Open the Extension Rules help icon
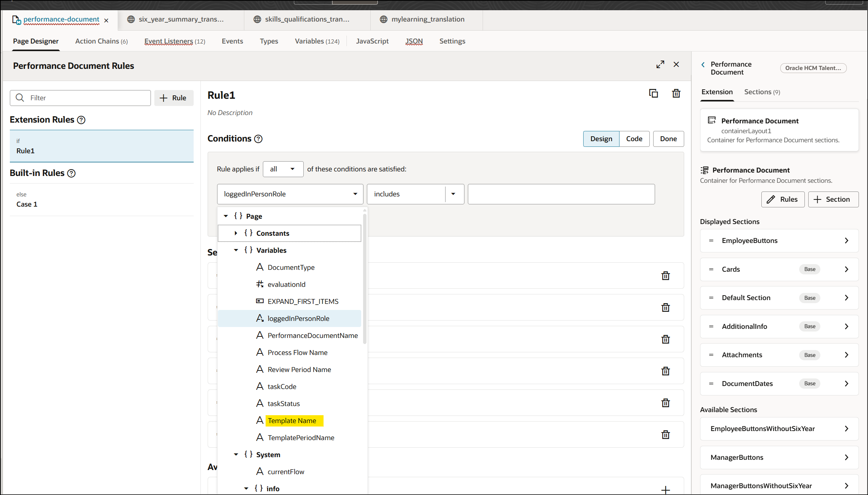The image size is (868, 495). tap(81, 120)
